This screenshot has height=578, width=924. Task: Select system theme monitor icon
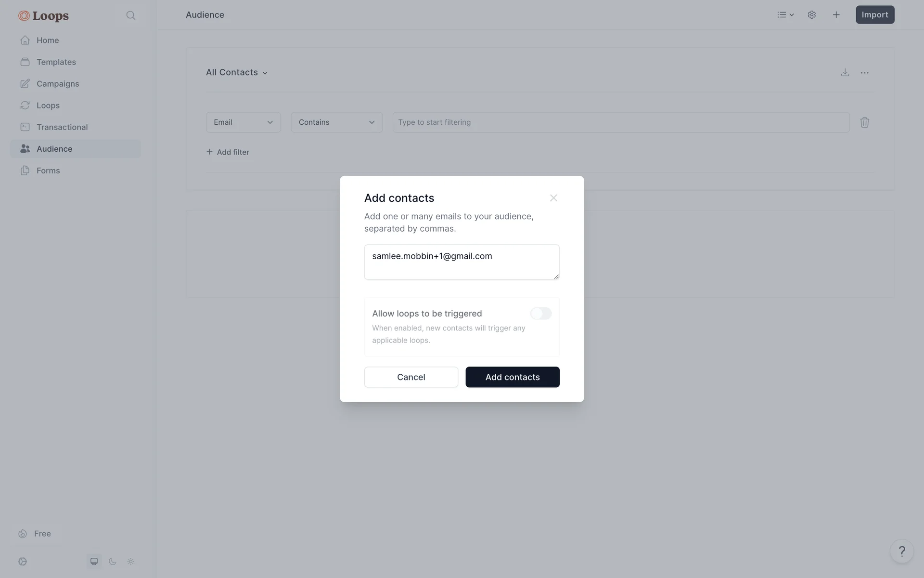(x=94, y=562)
